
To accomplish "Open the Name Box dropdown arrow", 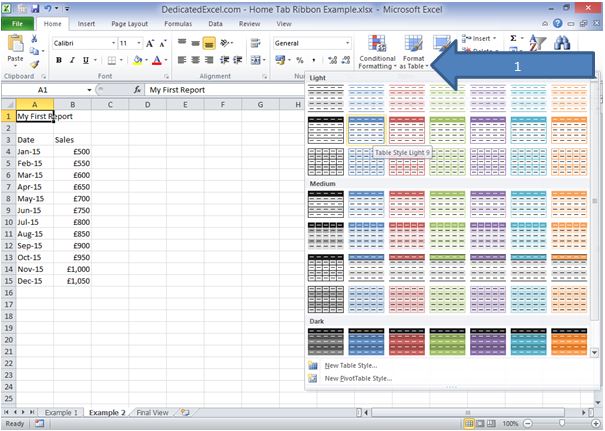I will click(x=89, y=90).
